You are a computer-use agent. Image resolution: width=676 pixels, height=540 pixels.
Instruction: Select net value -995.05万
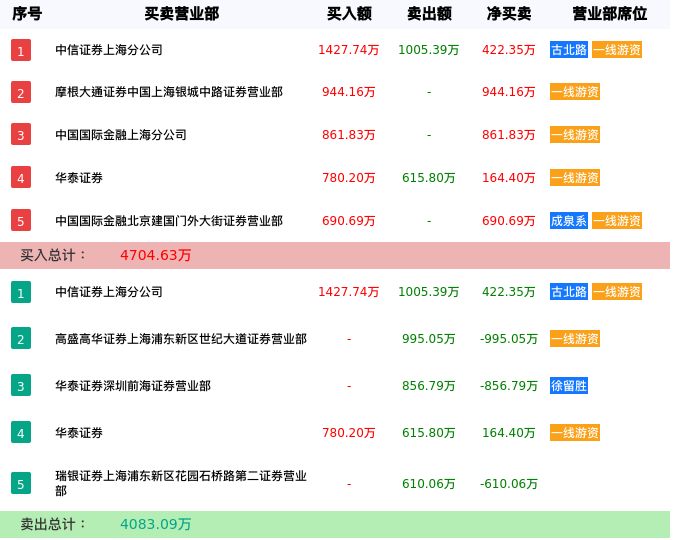coord(509,339)
